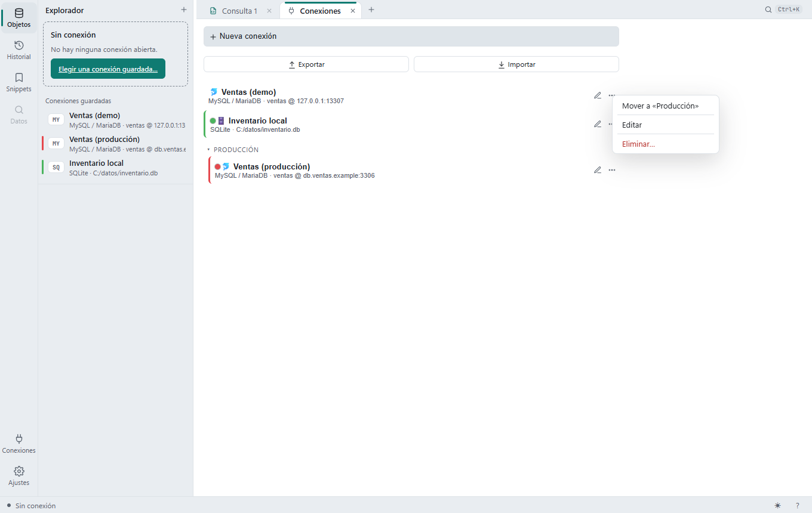The height and width of the screenshot is (513, 812).
Task: Switch to the Consulta 1 tab
Action: (234, 11)
